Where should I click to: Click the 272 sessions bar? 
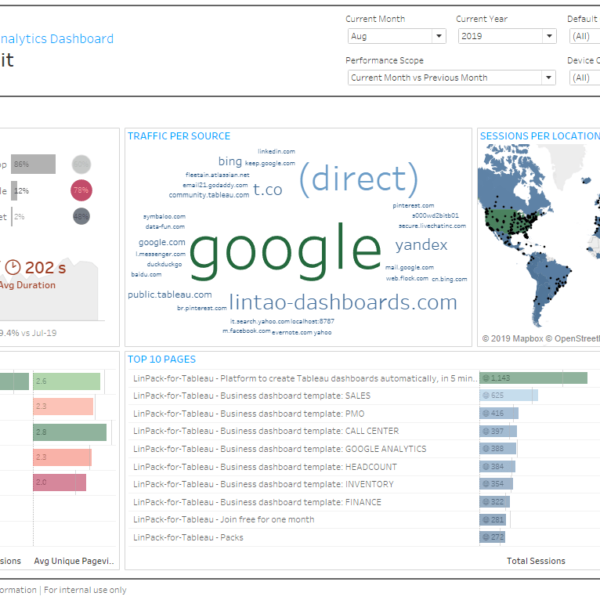[492, 537]
